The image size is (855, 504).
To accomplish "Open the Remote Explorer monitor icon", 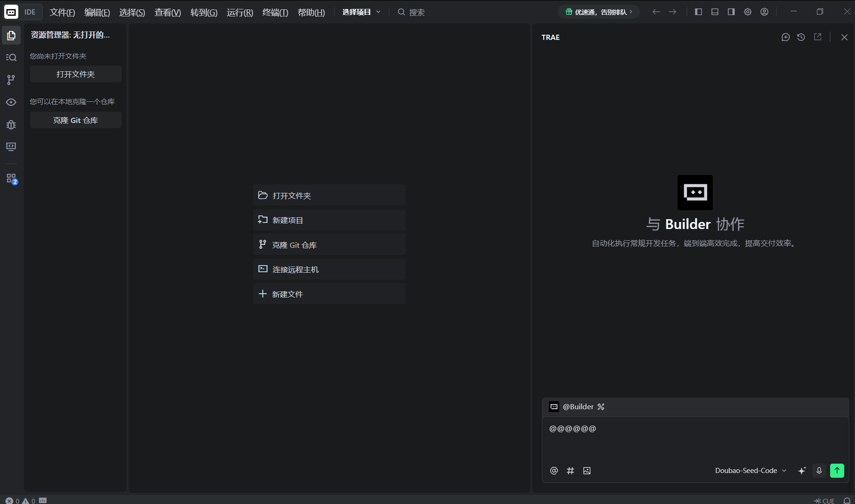I will pyautogui.click(x=11, y=147).
